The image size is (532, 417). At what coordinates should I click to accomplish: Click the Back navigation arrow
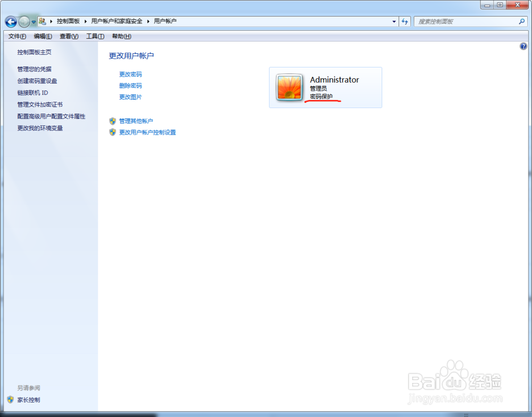(10, 21)
